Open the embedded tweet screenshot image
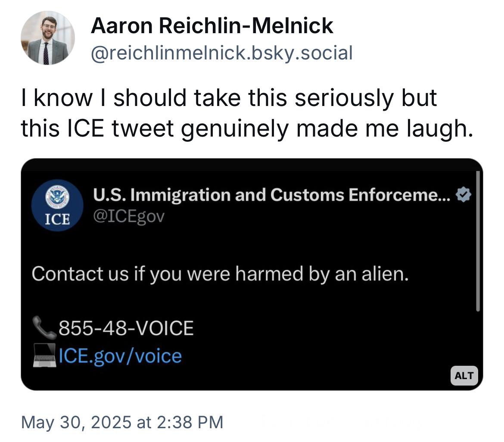 [x=252, y=274]
